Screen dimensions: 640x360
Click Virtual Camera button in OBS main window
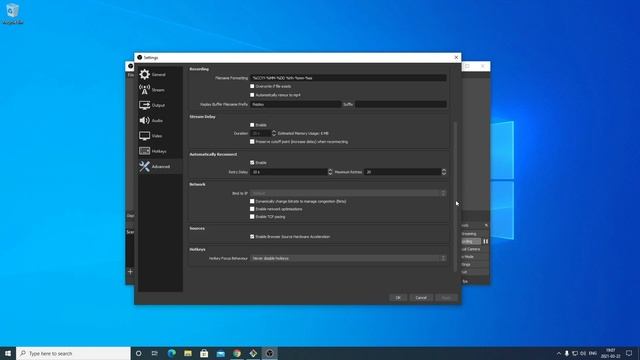point(471,249)
